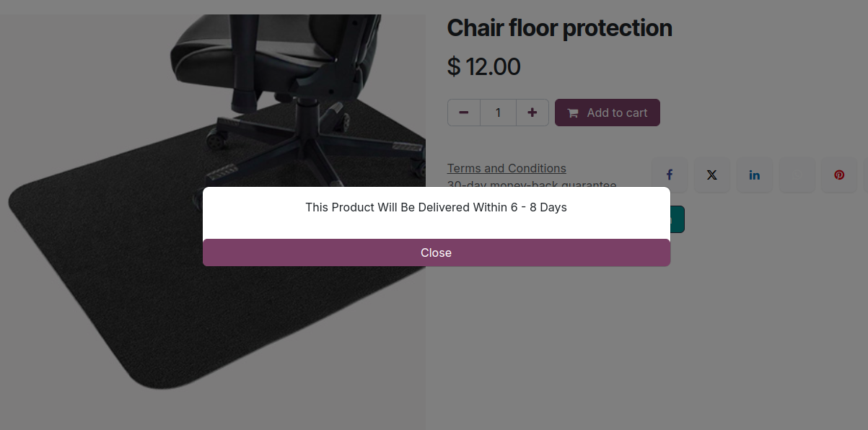
Task: Decrease quantity with the minus button
Action: (464, 113)
